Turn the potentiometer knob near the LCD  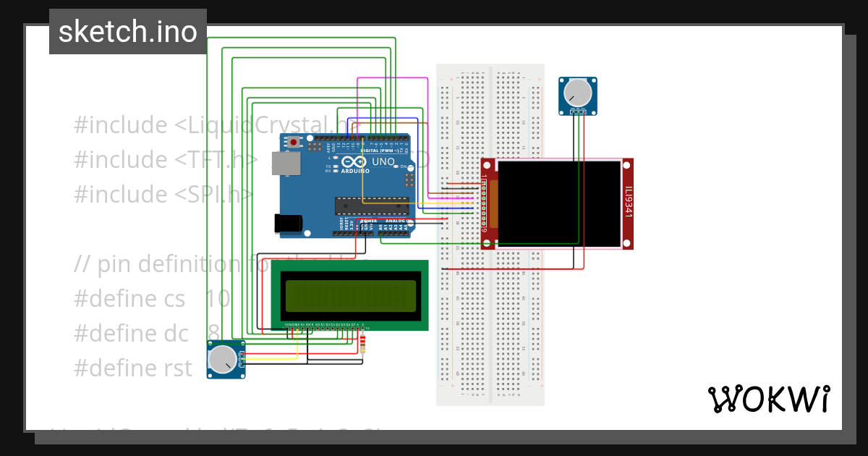coord(224,360)
